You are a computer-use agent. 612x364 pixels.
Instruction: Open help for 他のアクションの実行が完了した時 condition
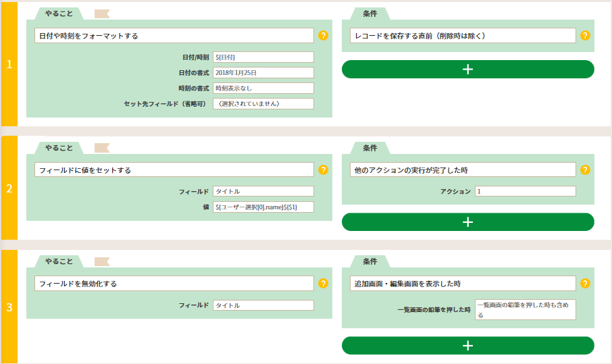coord(585,170)
